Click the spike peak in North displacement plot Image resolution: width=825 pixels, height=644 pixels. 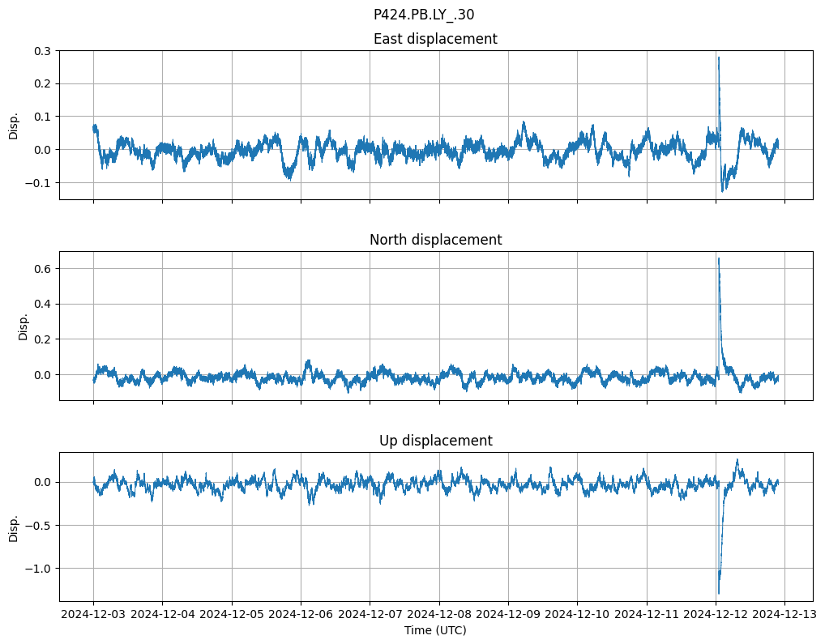click(x=719, y=259)
